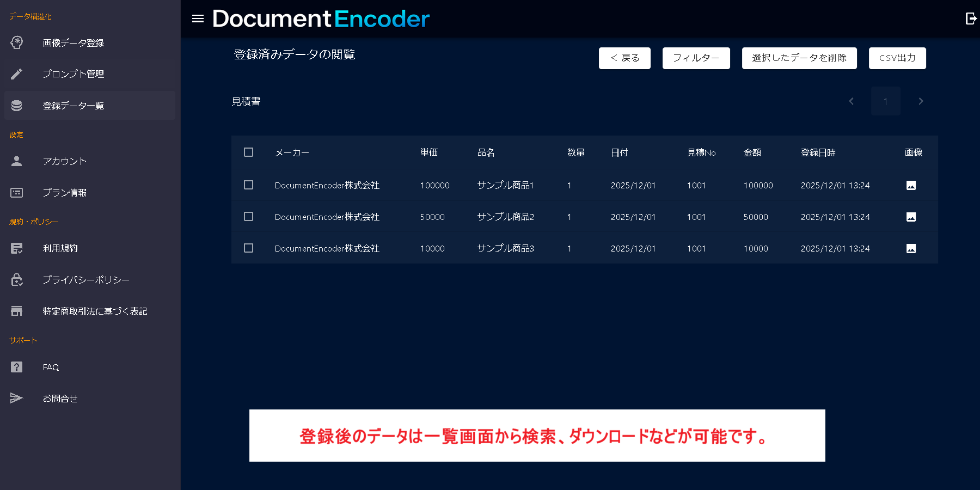Click the 画像データ登録 sidebar icon
Viewport: 980px width, 490px height.
(17, 42)
